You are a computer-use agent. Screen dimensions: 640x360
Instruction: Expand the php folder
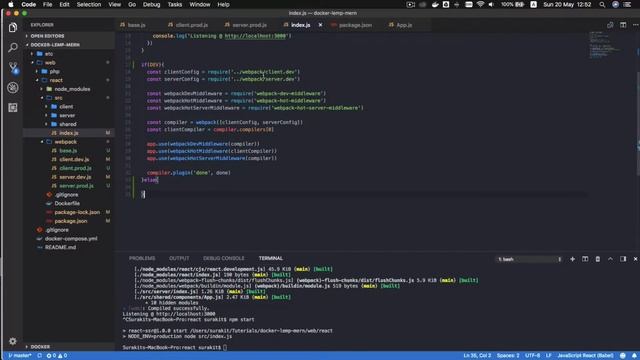(x=54, y=71)
